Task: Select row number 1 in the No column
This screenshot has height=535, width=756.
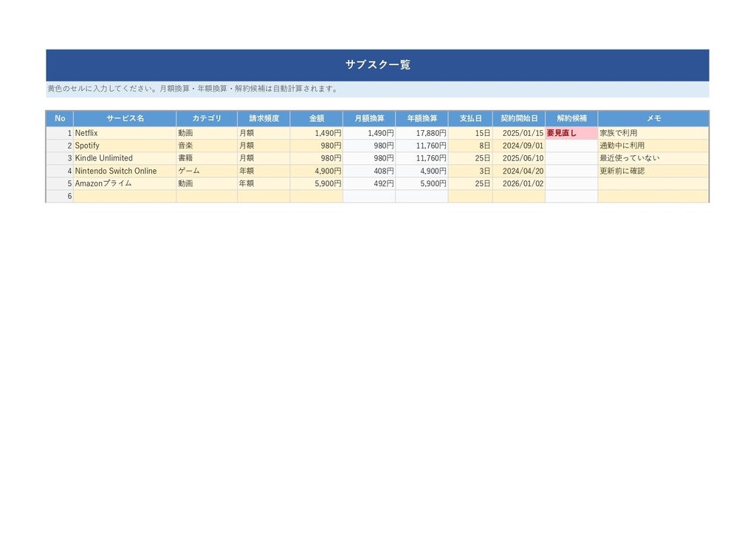Action: coord(60,133)
